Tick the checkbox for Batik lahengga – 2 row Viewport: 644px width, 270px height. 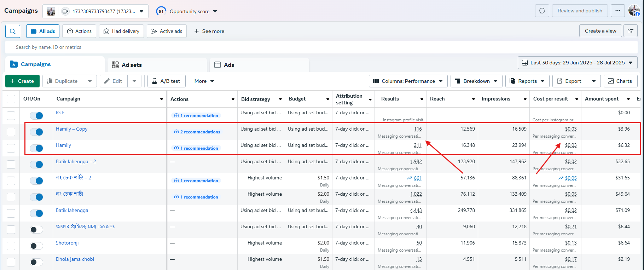11,165
